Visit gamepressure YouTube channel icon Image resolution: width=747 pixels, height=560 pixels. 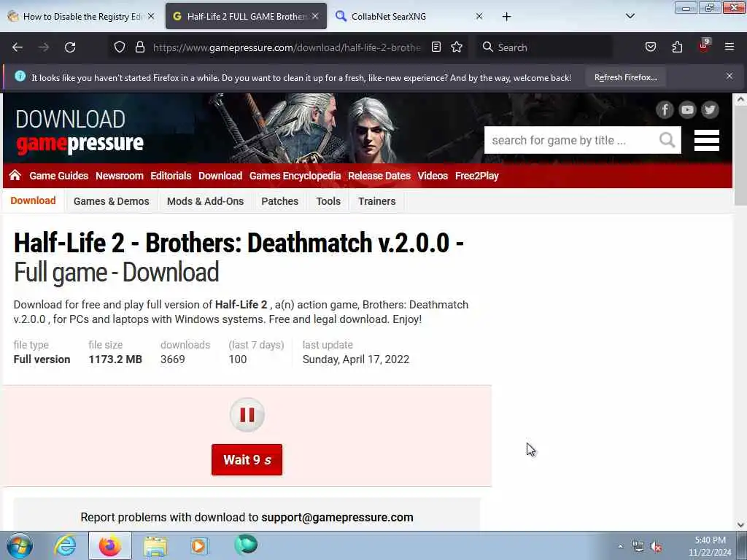click(687, 110)
